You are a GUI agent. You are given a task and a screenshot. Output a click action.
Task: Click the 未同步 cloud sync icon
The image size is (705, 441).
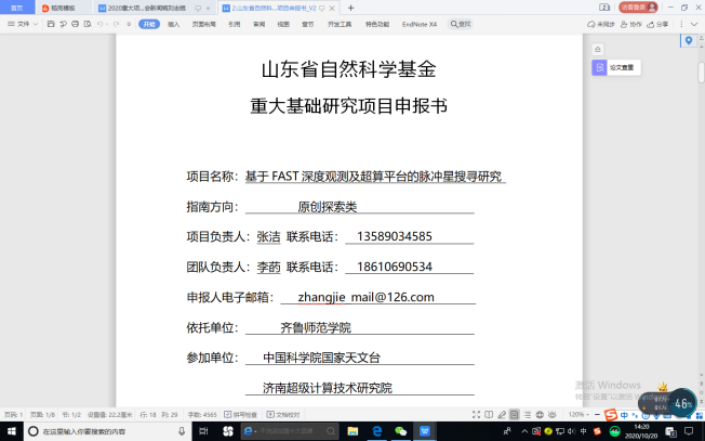tap(601, 23)
